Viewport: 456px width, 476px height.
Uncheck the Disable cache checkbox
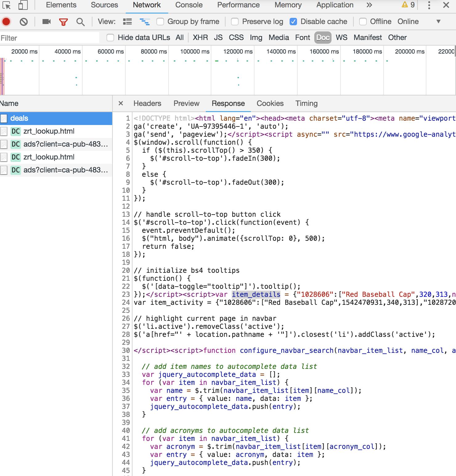coord(293,22)
